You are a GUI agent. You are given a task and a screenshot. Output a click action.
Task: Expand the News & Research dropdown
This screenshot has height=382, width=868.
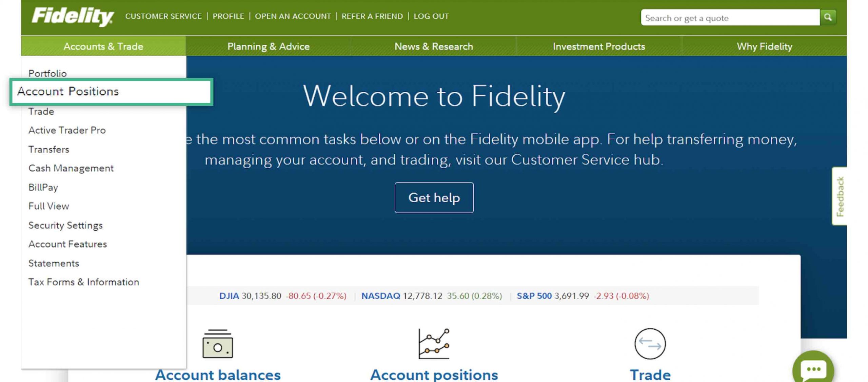tap(433, 46)
